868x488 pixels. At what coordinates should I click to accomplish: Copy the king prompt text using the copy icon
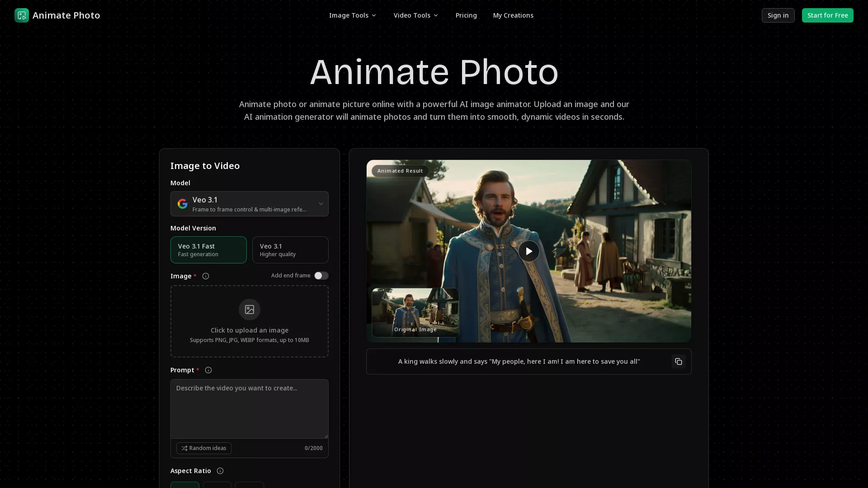[678, 361]
